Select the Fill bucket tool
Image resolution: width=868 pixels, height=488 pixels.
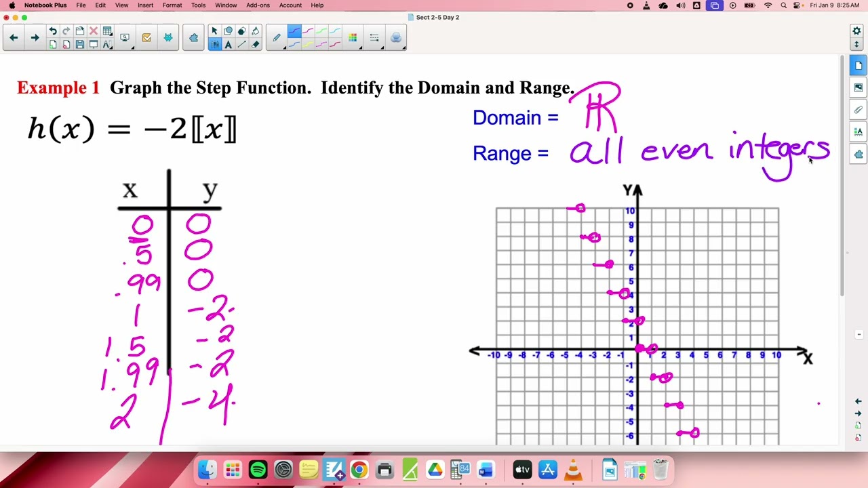pos(255,31)
